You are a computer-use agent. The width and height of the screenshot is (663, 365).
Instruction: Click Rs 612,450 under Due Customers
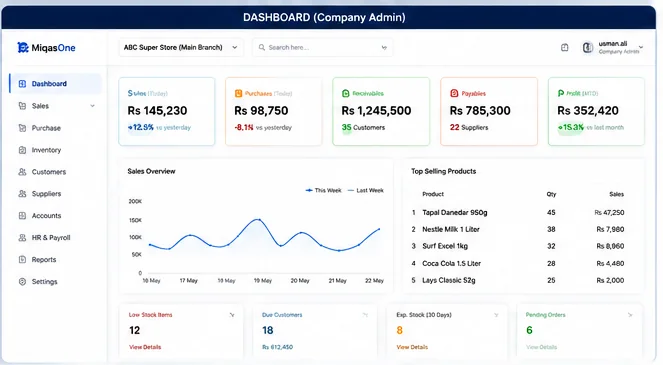tap(277, 347)
